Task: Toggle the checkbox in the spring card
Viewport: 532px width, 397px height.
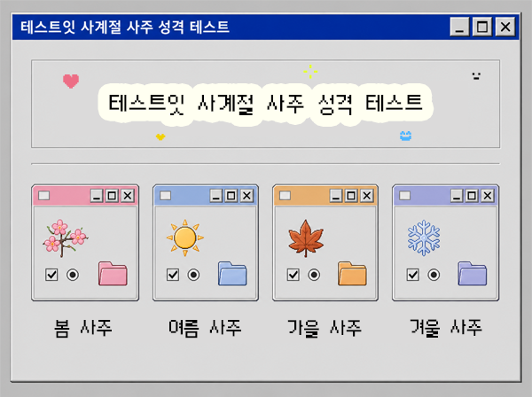Action: coord(51,275)
